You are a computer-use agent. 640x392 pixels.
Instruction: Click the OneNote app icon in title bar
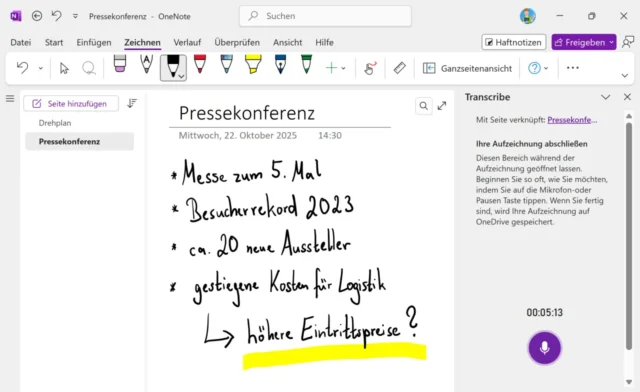(16, 16)
